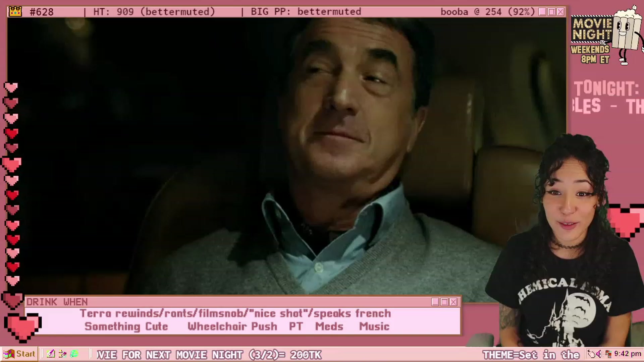644x362 pixels.
Task: Select the Meds drink rule
Action: [329, 326]
